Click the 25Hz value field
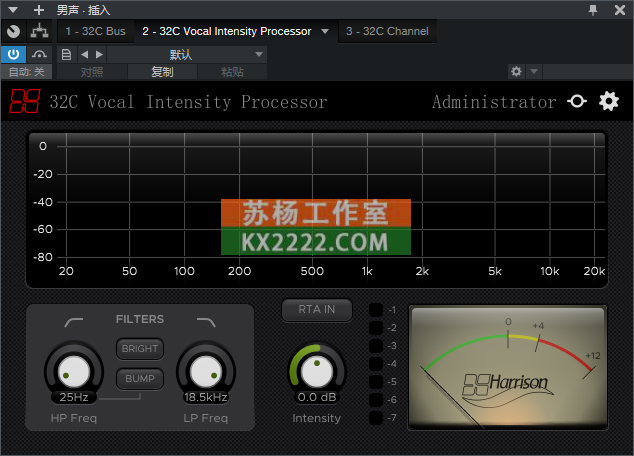 pos(74,397)
